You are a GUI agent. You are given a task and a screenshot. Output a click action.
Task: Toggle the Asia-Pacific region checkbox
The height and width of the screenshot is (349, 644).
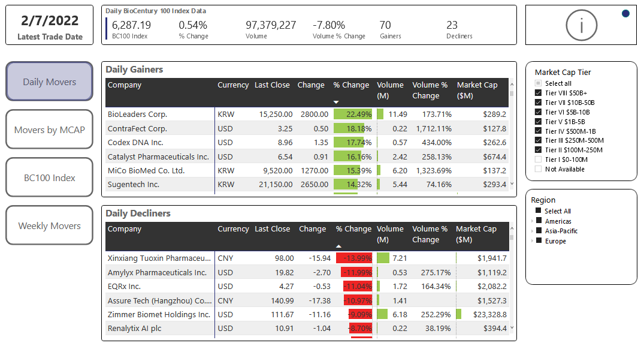pos(539,231)
